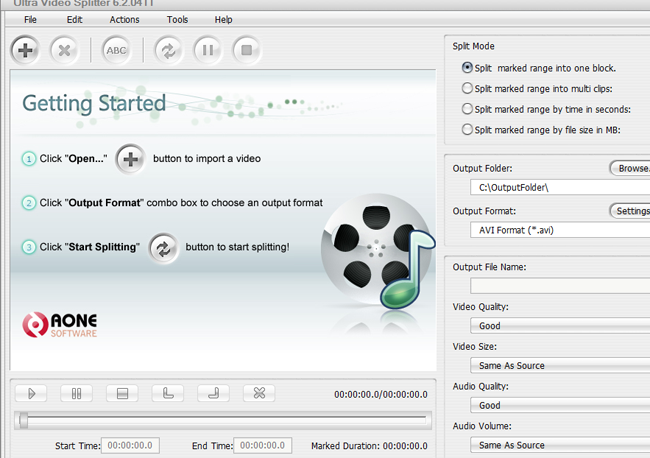Click the playback seek slider handle

(24, 421)
